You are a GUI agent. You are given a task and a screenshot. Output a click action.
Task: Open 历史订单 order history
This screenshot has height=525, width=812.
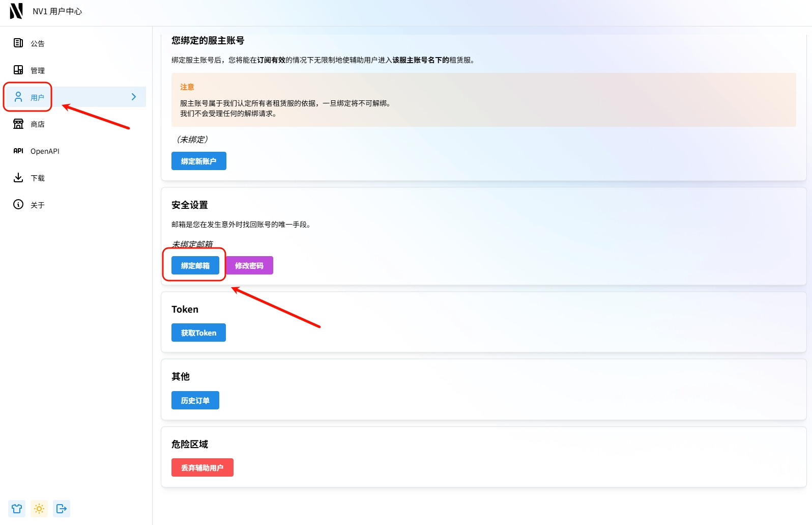coord(195,400)
